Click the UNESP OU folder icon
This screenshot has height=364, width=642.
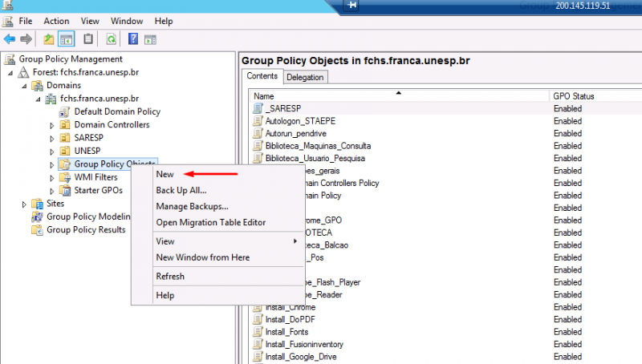[x=65, y=151]
